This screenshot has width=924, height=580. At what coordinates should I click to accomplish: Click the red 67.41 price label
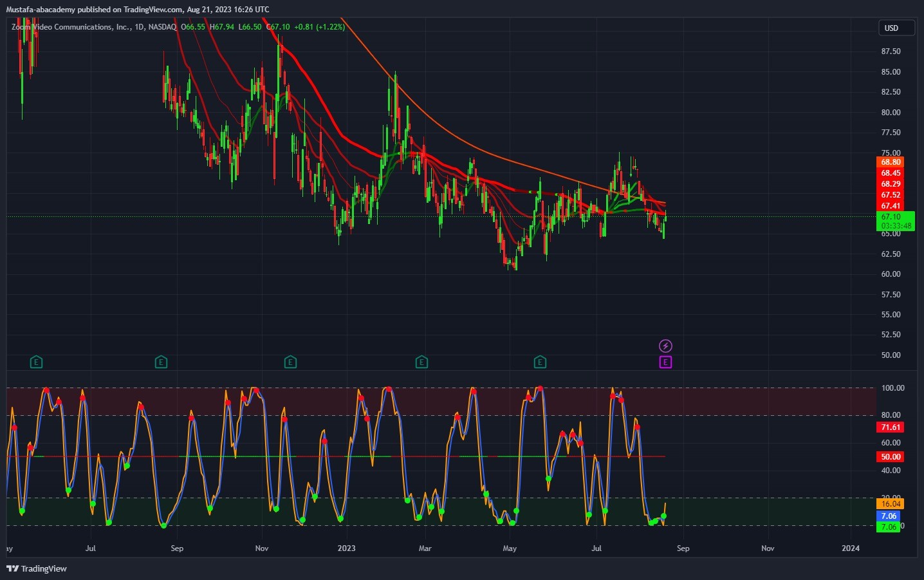tap(891, 206)
